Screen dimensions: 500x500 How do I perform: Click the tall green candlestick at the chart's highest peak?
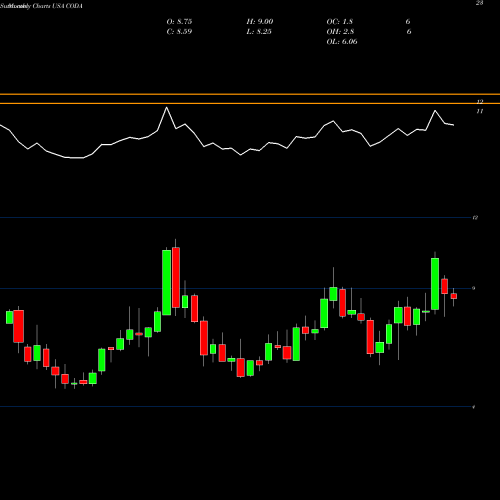click(x=166, y=282)
